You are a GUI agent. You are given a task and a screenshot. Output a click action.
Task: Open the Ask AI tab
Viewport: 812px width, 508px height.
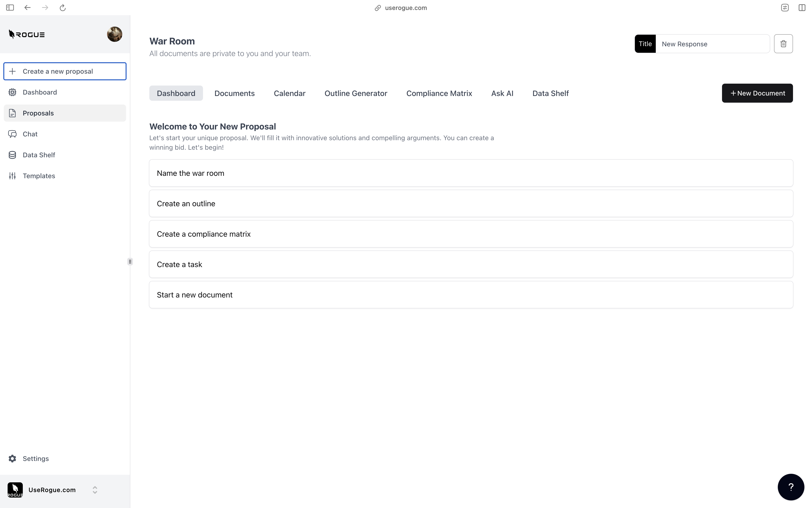click(x=502, y=93)
